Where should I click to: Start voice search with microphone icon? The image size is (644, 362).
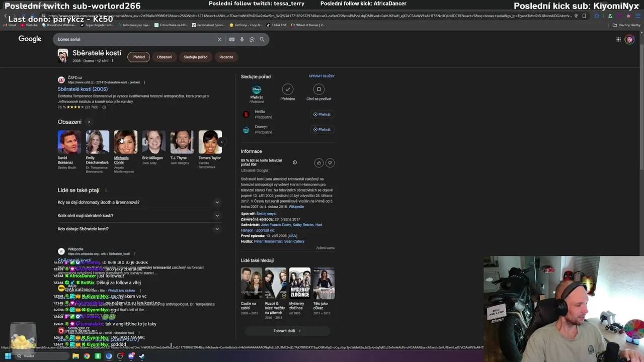coord(242,39)
